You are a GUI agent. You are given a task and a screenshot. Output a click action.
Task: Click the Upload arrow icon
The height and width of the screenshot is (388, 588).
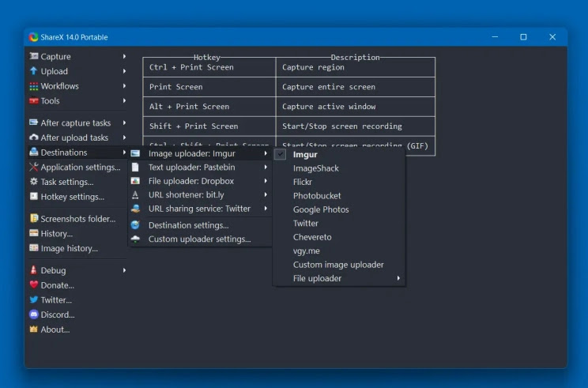click(x=34, y=71)
